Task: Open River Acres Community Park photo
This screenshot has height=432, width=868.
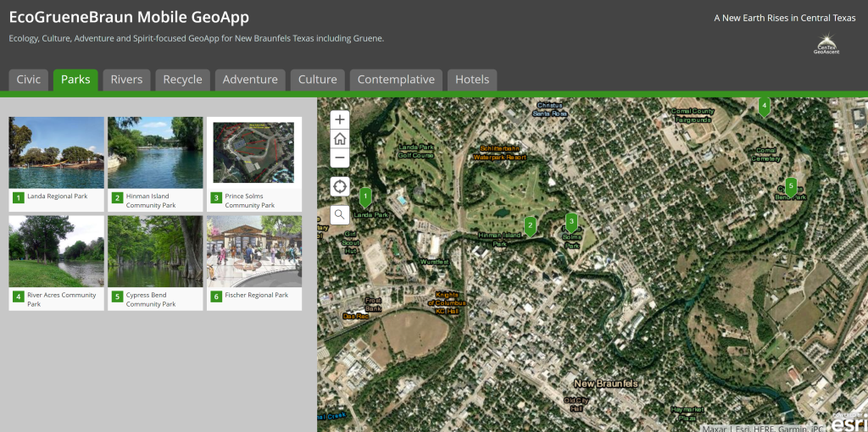Action: click(57, 252)
